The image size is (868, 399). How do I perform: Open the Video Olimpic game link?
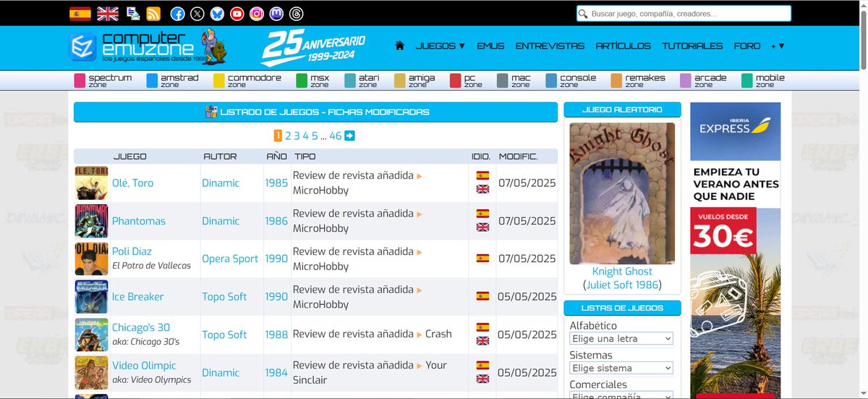[x=144, y=366]
